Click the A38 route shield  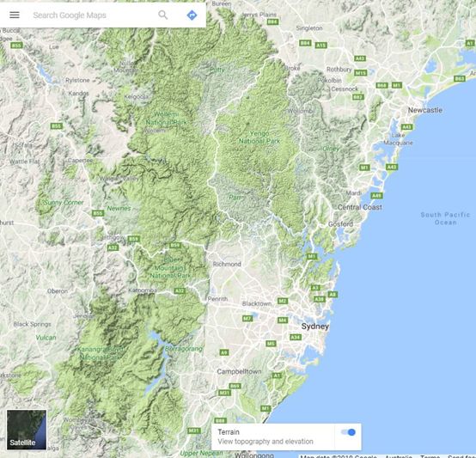[x=320, y=300]
